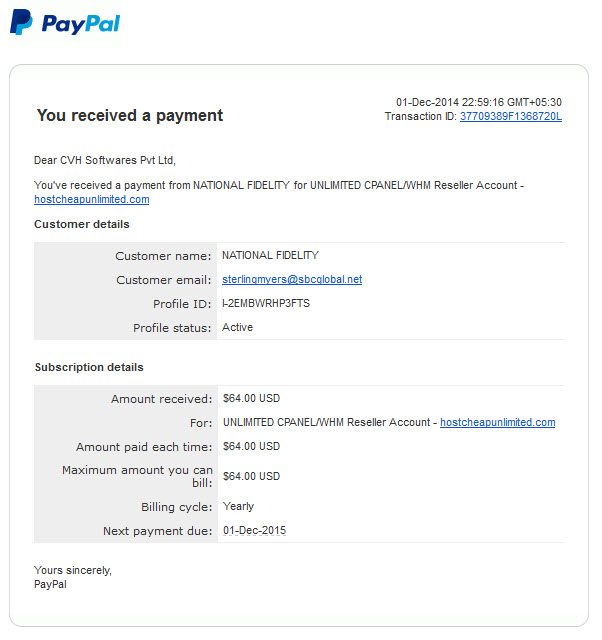Click the PayPal wordmark text in the header
Image resolution: width=602 pixels, height=640 pixels.
(x=81, y=24)
